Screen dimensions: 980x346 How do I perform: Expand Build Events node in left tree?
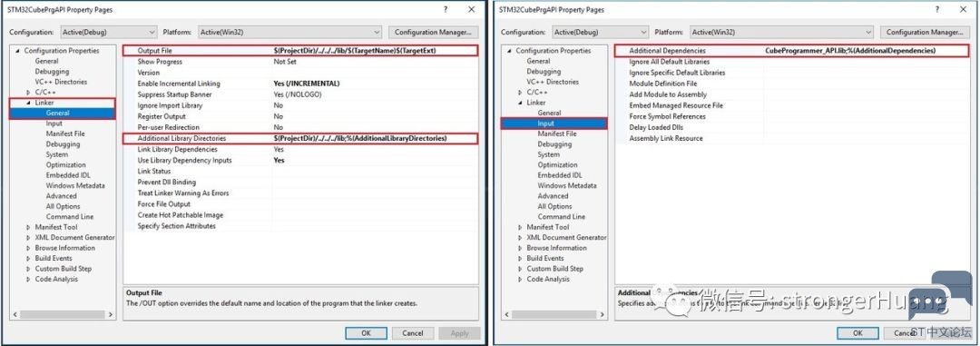[x=28, y=259]
